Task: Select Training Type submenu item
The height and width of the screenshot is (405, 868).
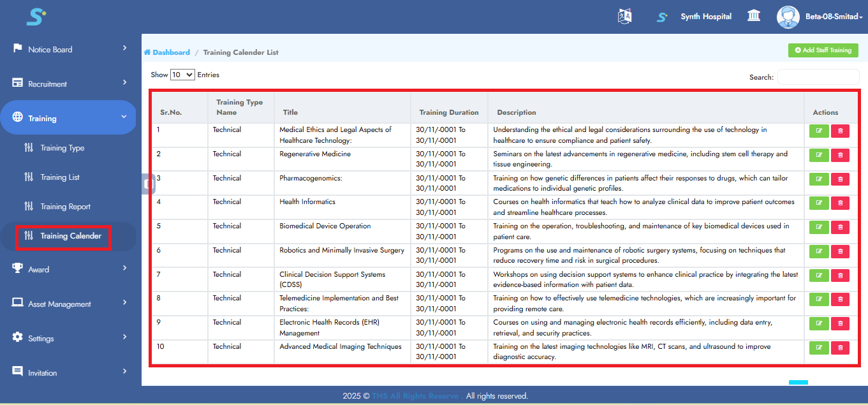Action: tap(62, 148)
